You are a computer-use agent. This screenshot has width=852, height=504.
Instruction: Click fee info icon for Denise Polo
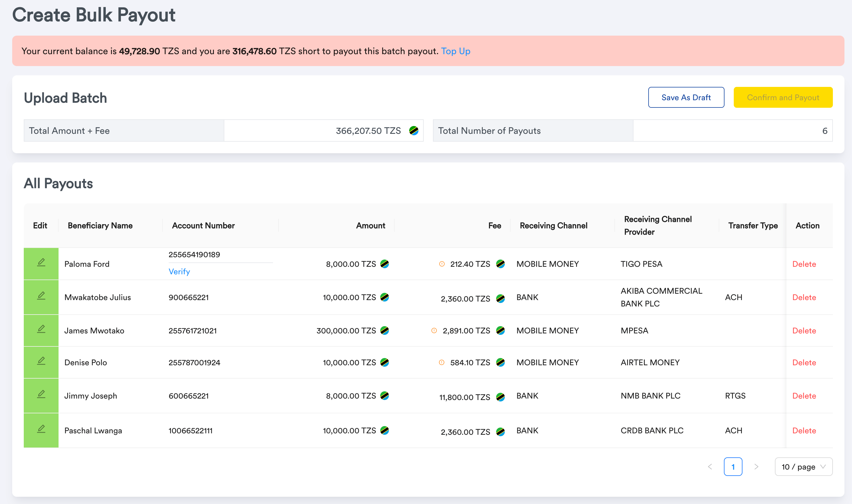[x=442, y=362]
